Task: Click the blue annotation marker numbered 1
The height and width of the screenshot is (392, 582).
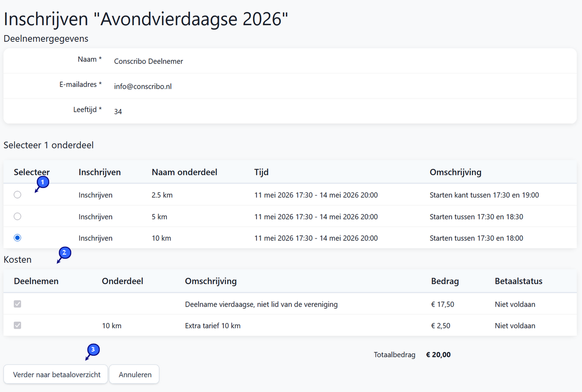Action: pos(42,183)
